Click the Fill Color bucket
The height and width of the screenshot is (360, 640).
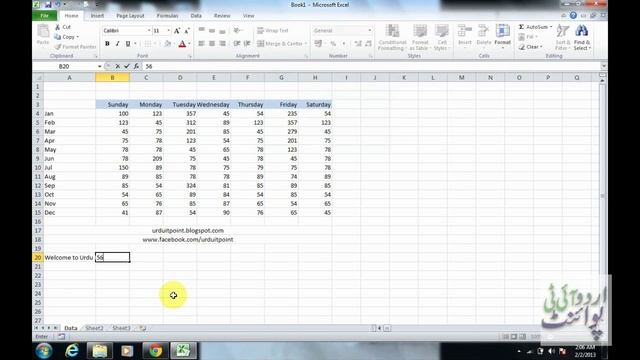(x=167, y=44)
